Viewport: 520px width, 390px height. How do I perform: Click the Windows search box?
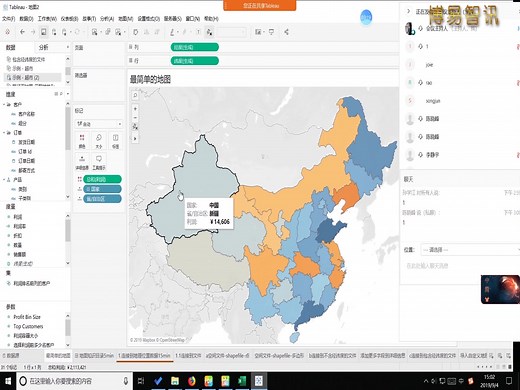[x=73, y=381]
